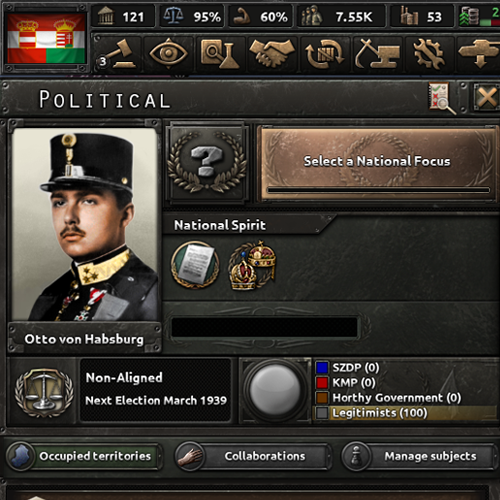Open Collaborations panel
The height and width of the screenshot is (500, 500).
252,456
